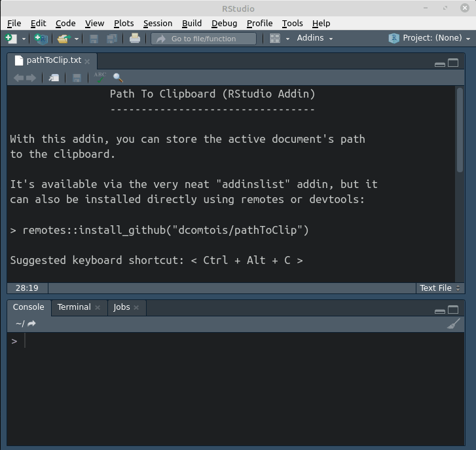476x450 pixels.
Task: Maximize the console pane
Action: (x=453, y=310)
